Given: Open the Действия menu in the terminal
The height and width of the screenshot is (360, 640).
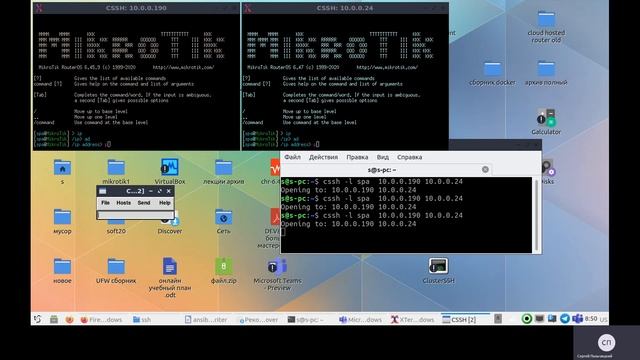Looking at the screenshot, I should [323, 157].
